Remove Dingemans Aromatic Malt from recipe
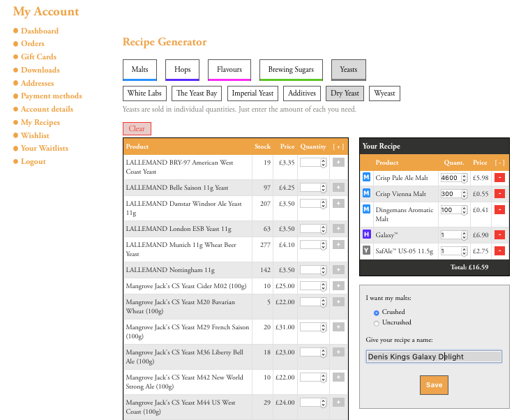Image resolution: width=521 pixels, height=420 pixels. pos(499,210)
